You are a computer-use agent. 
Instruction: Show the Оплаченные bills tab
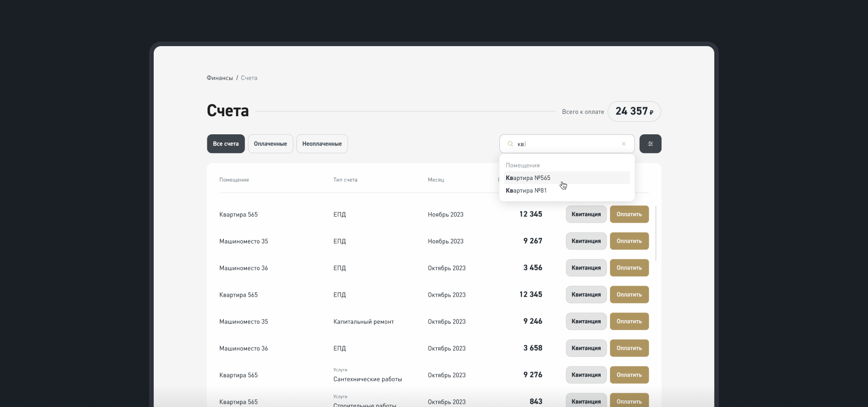click(x=270, y=144)
